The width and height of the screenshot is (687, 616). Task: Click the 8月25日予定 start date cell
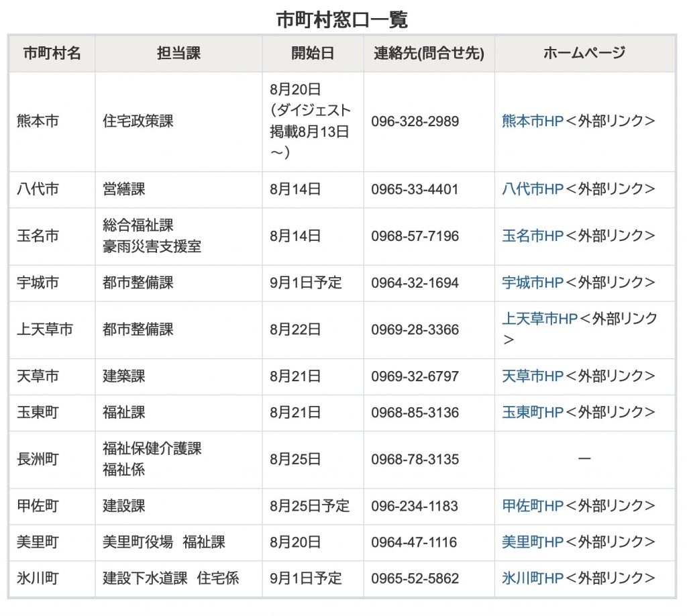(313, 507)
